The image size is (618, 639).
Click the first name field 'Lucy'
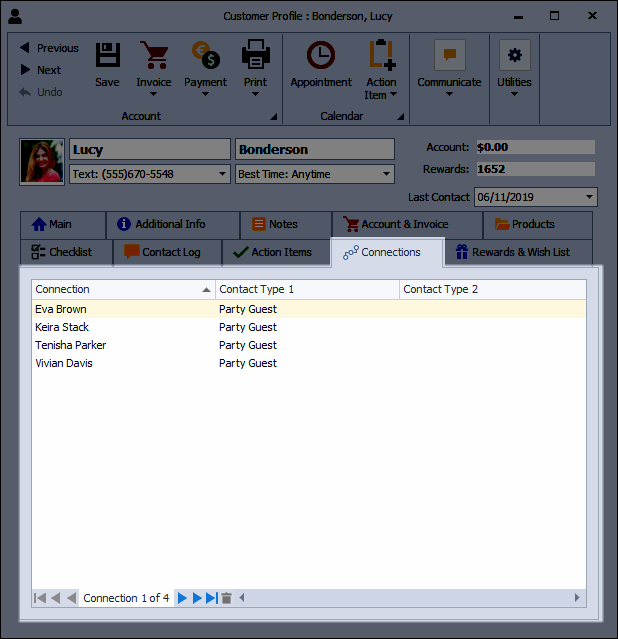[x=150, y=149]
